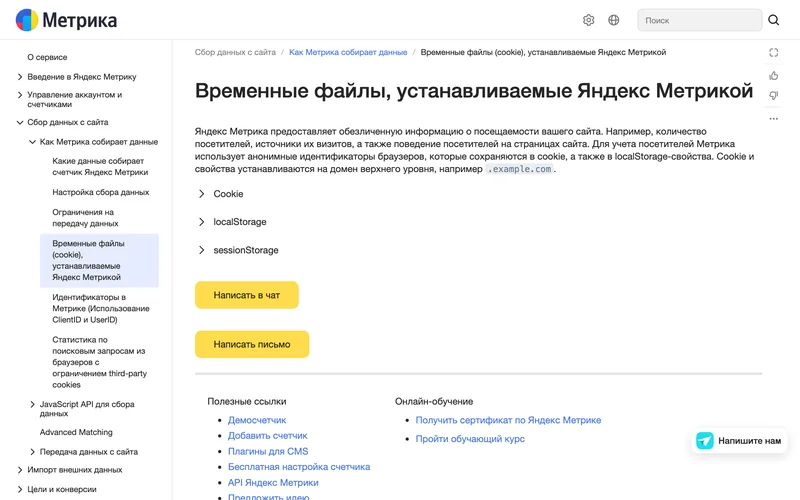Image resolution: width=800 pixels, height=500 pixels.
Task: Click thumbs up feedback icon
Action: (773, 76)
